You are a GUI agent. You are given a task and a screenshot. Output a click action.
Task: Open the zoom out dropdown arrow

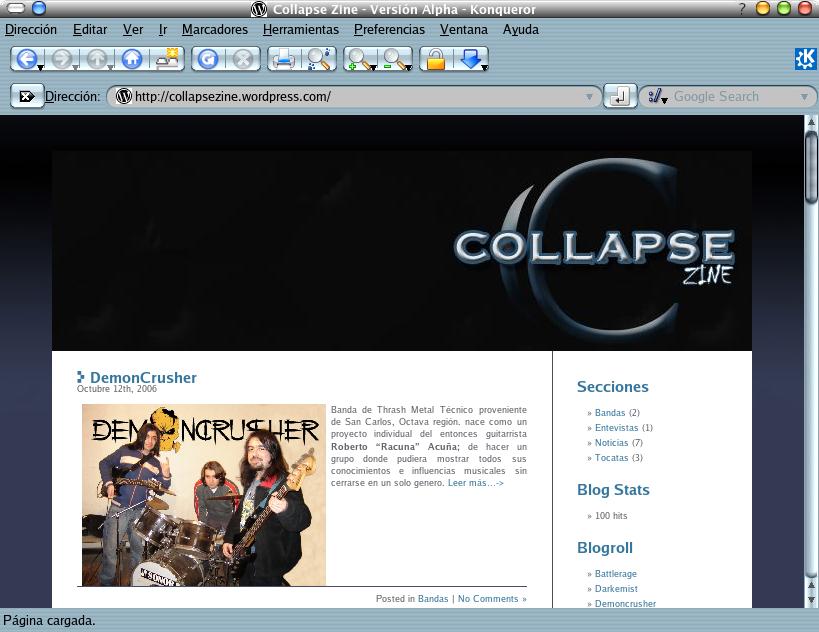pyautogui.click(x=408, y=67)
